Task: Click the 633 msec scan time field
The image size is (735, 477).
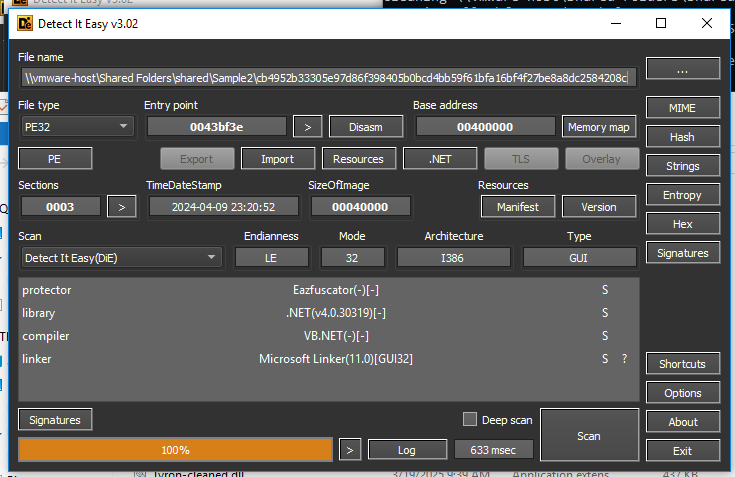Action: click(x=493, y=450)
